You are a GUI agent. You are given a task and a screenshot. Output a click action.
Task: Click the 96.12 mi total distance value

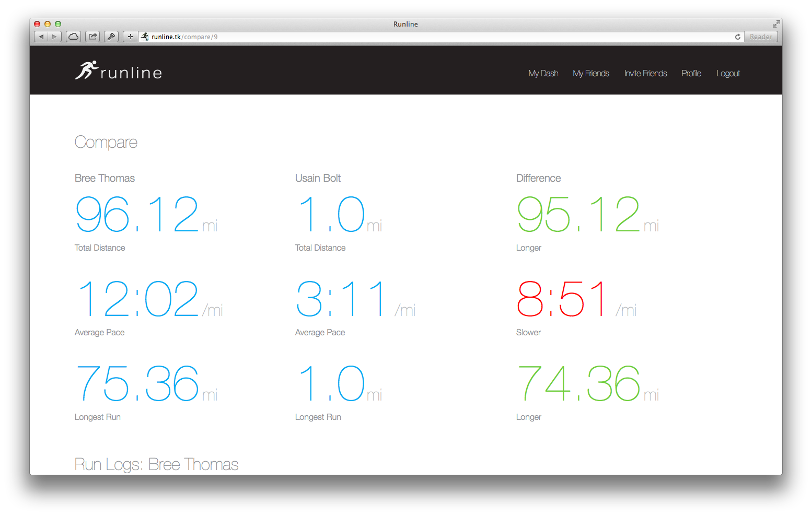[147, 214]
